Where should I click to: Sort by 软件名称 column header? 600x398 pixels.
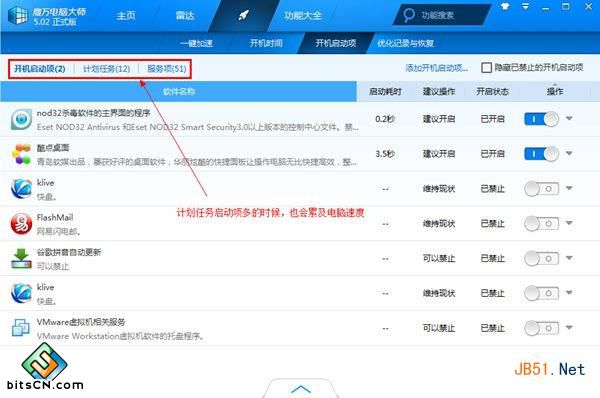[x=179, y=91]
